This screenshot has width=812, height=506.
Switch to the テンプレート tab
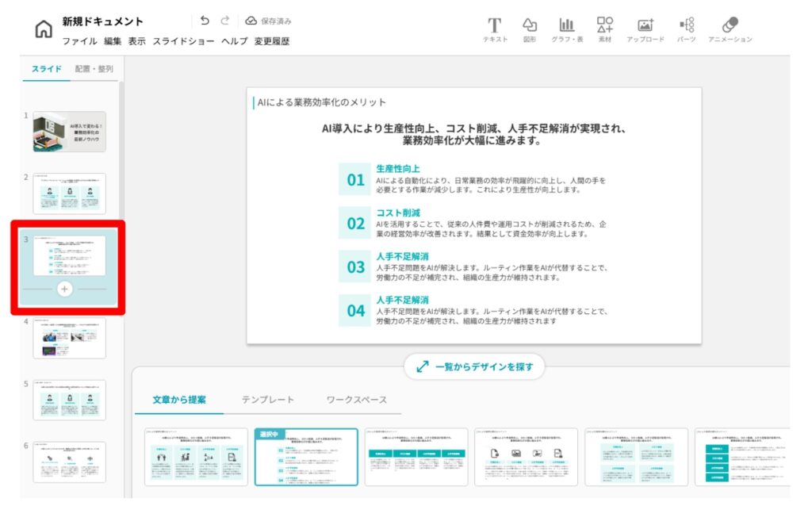(267, 400)
